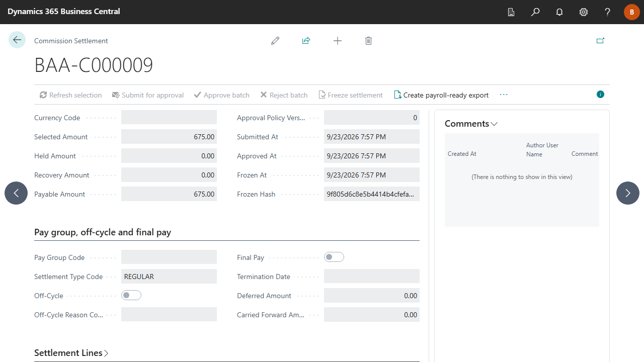Expand the Settlement Lines section

coord(71,353)
